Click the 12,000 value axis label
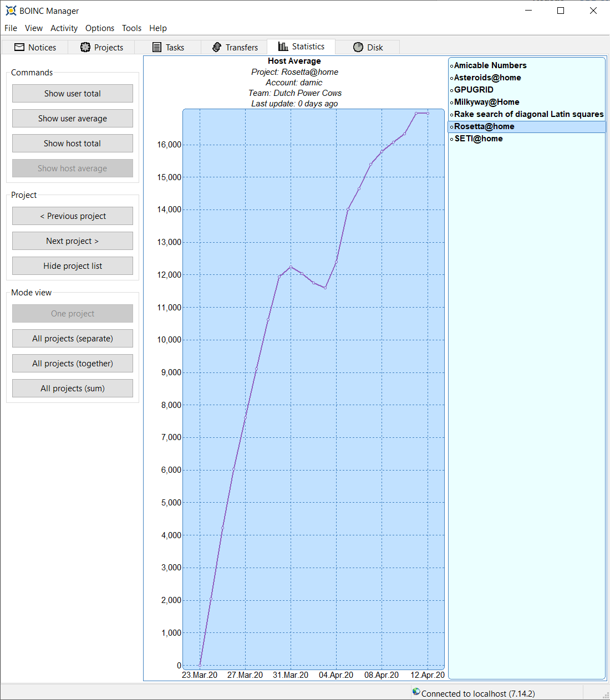The width and height of the screenshot is (610, 700). pos(169,275)
